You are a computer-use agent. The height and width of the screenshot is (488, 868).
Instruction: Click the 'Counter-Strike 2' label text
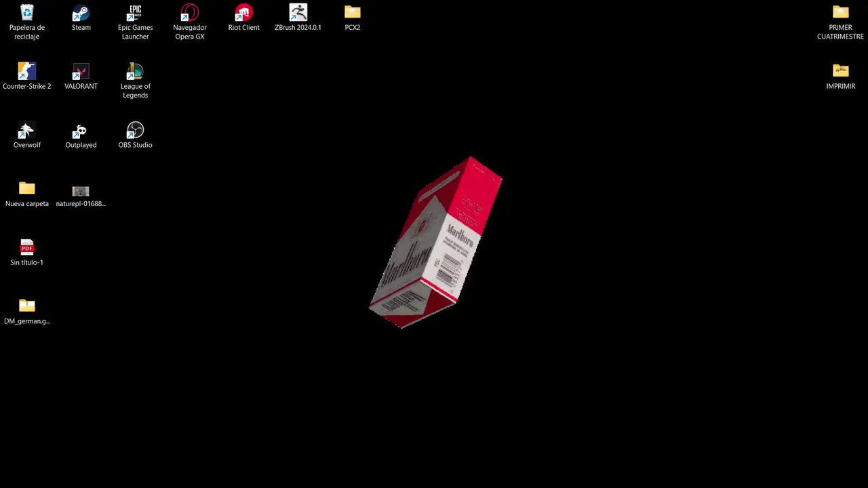[26, 86]
